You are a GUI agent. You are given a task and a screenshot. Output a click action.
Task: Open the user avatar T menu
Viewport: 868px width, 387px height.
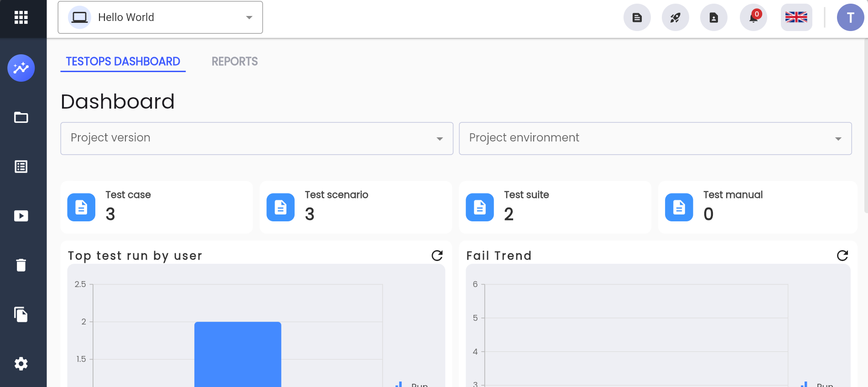tap(851, 17)
